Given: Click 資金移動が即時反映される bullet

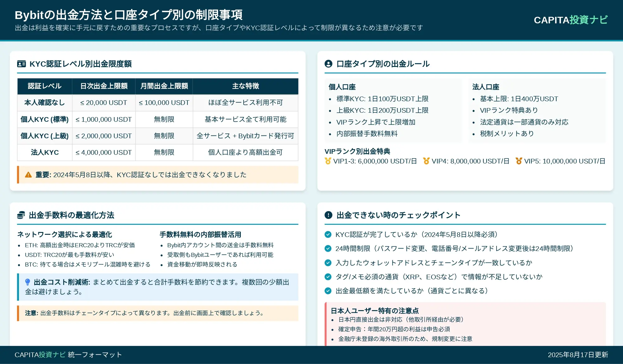Looking at the screenshot, I should pyautogui.click(x=202, y=265).
